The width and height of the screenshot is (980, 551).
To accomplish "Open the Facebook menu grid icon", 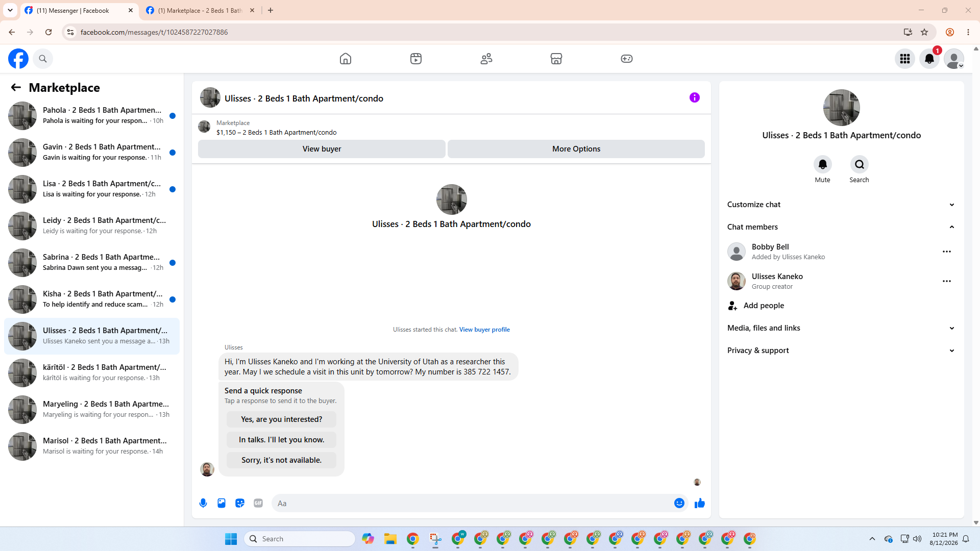I will tap(905, 59).
